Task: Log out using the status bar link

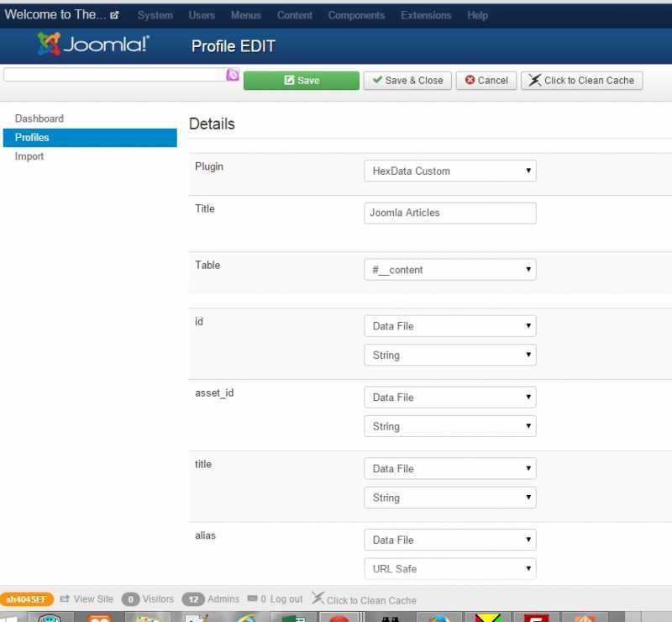Action: tap(286, 598)
